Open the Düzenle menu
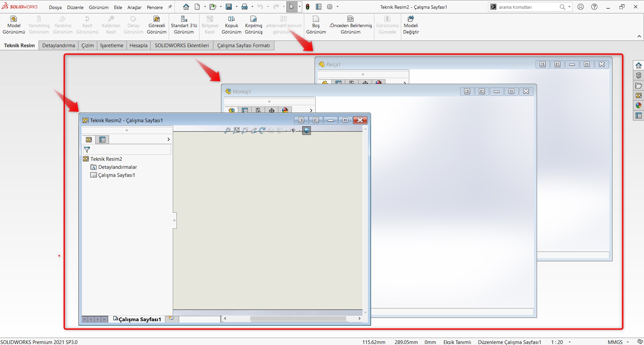Screen dimensions: 644x345 [x=75, y=7]
